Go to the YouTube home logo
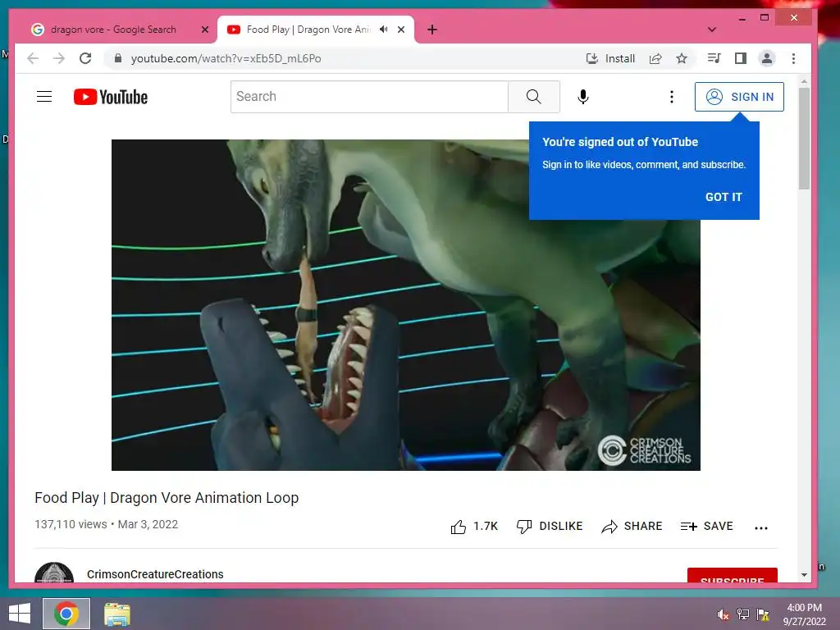Viewport: 840px width, 630px height. 111,97
